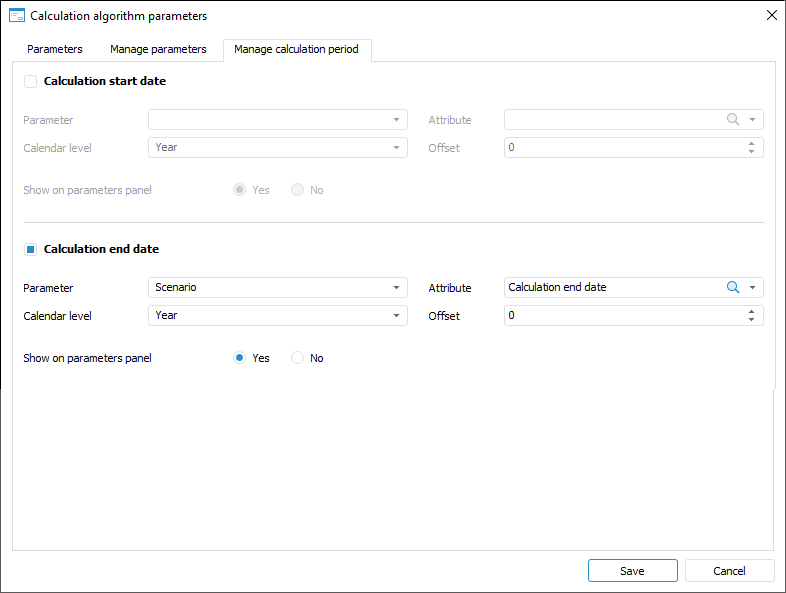Click the Cancel button
Image resolution: width=786 pixels, height=593 pixels.
pos(729,571)
